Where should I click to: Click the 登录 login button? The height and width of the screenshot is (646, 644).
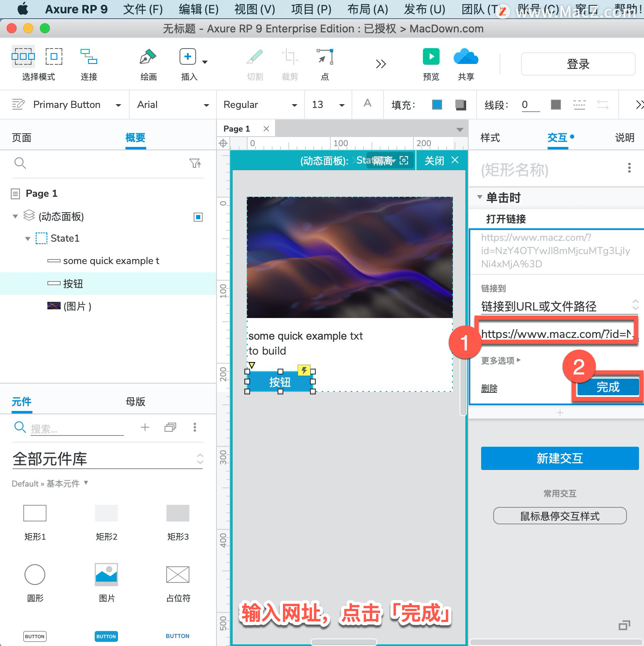point(578,64)
